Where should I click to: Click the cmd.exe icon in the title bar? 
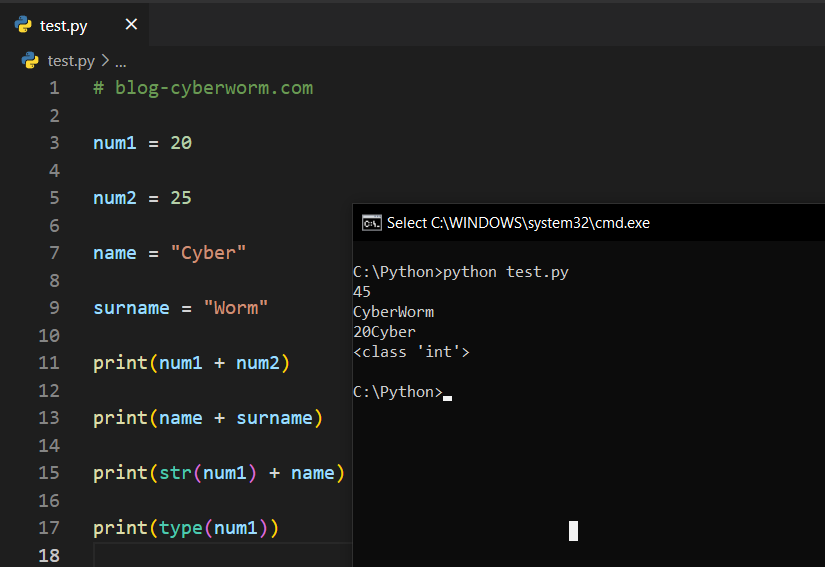click(x=371, y=223)
